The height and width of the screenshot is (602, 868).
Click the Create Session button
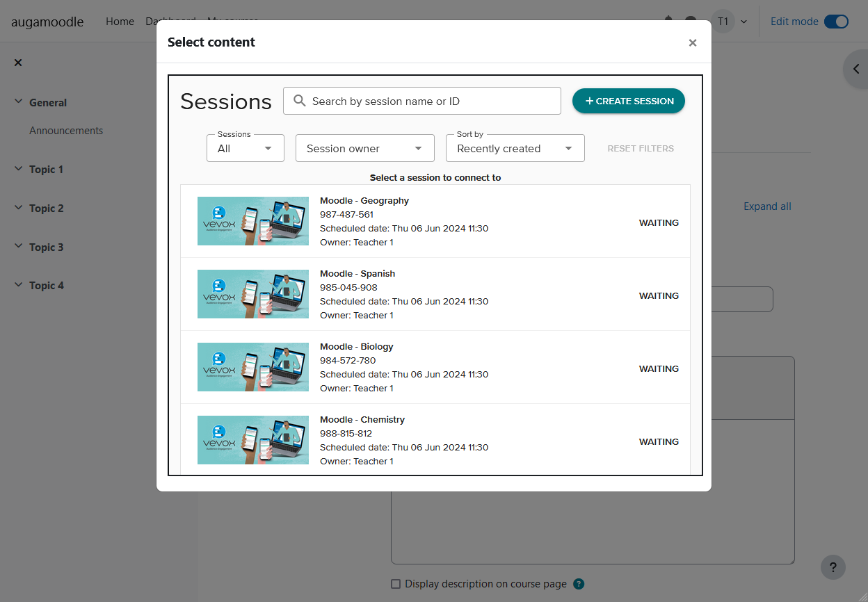pyautogui.click(x=628, y=101)
